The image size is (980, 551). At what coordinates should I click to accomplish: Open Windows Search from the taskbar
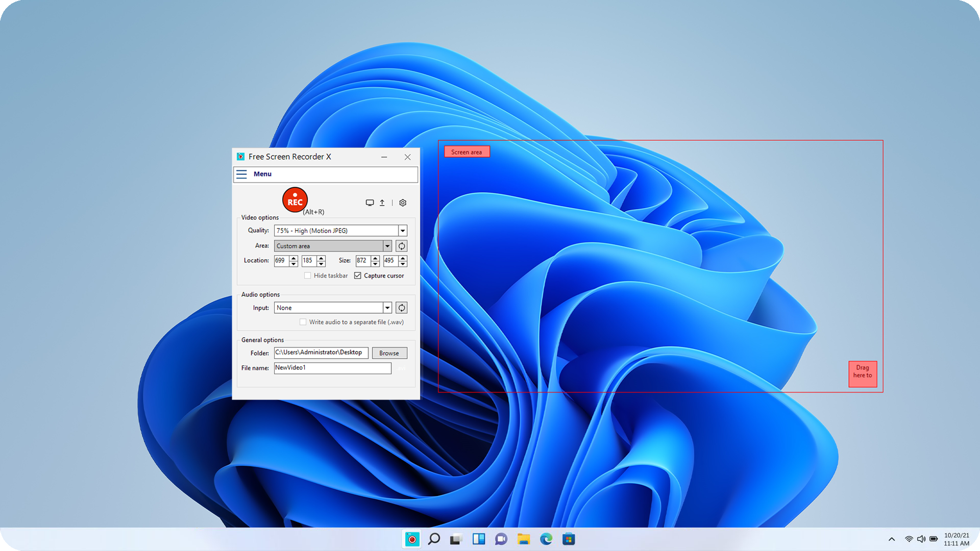434,539
